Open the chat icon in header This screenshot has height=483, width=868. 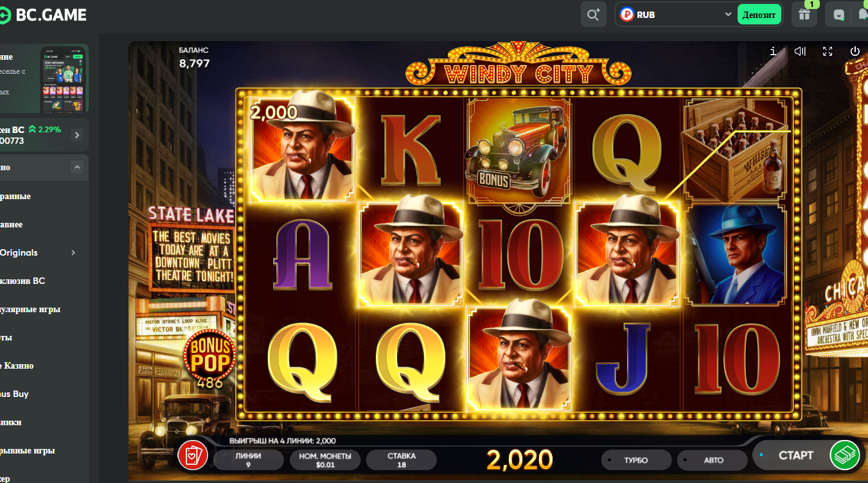click(838, 14)
